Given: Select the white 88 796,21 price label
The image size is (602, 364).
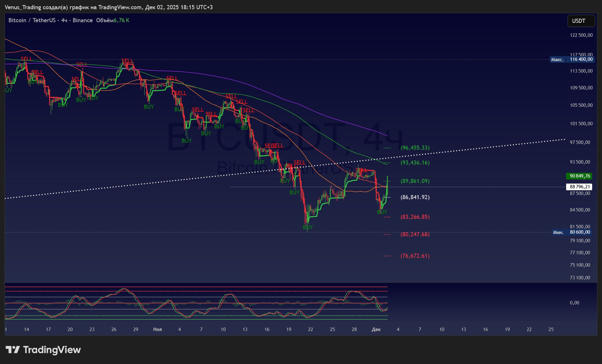Looking at the screenshot, I should [579, 187].
